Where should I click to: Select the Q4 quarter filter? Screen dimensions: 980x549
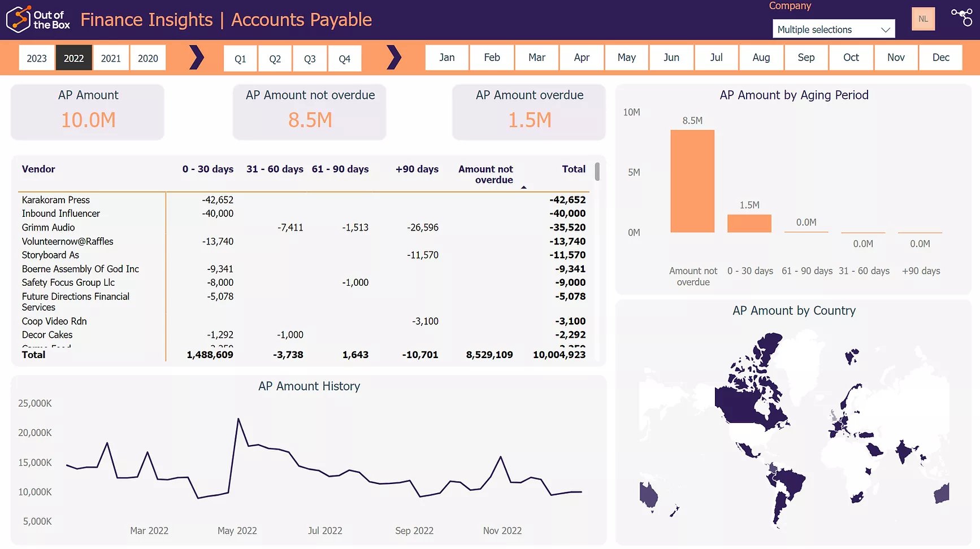tap(344, 59)
